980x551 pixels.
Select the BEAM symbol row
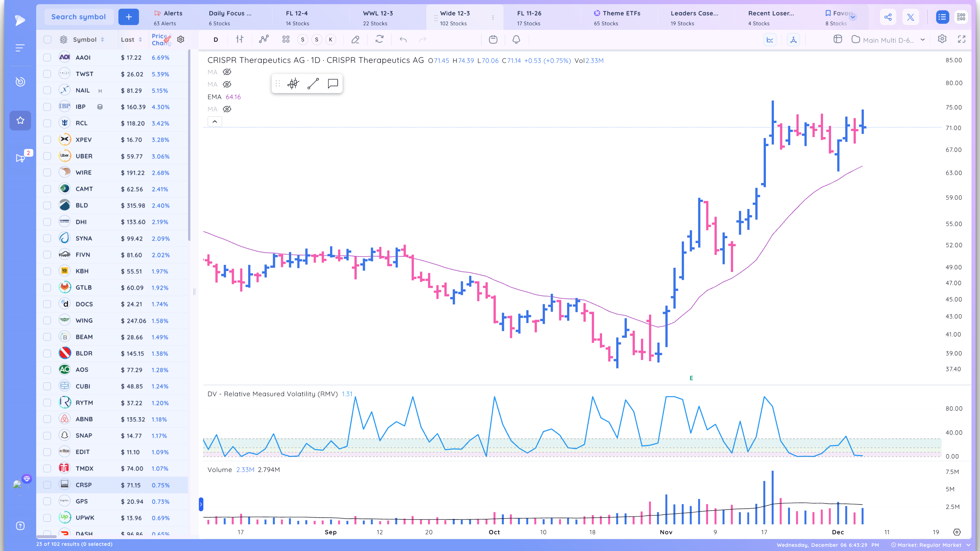(x=113, y=337)
